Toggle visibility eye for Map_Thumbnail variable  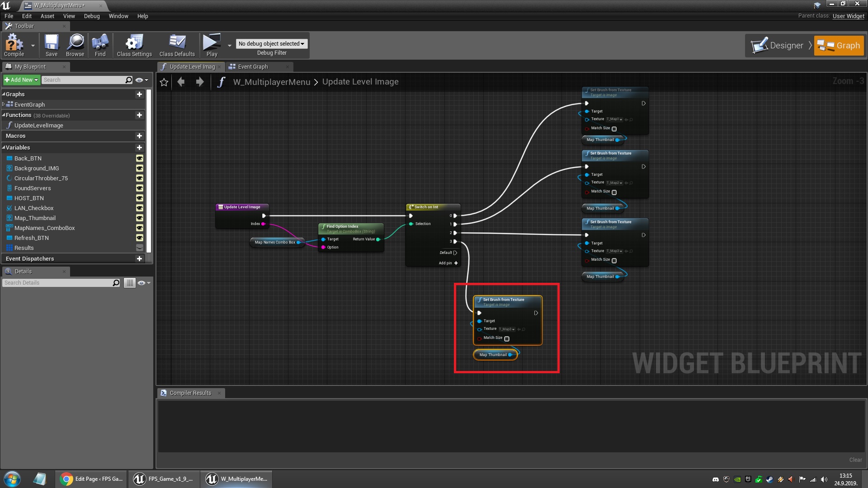click(x=140, y=218)
